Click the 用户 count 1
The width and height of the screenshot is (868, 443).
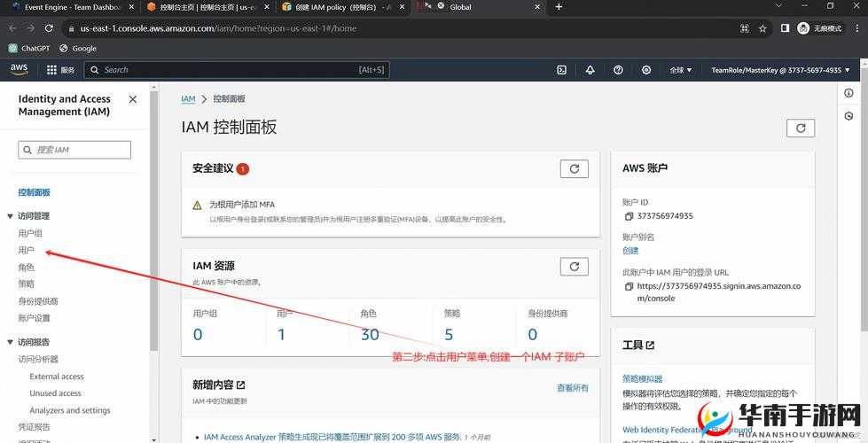point(281,334)
